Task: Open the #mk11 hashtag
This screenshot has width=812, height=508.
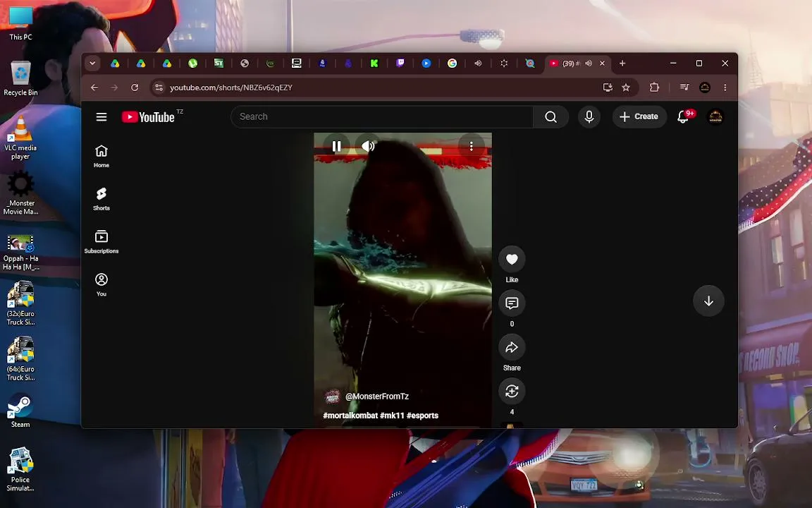Action: point(392,415)
